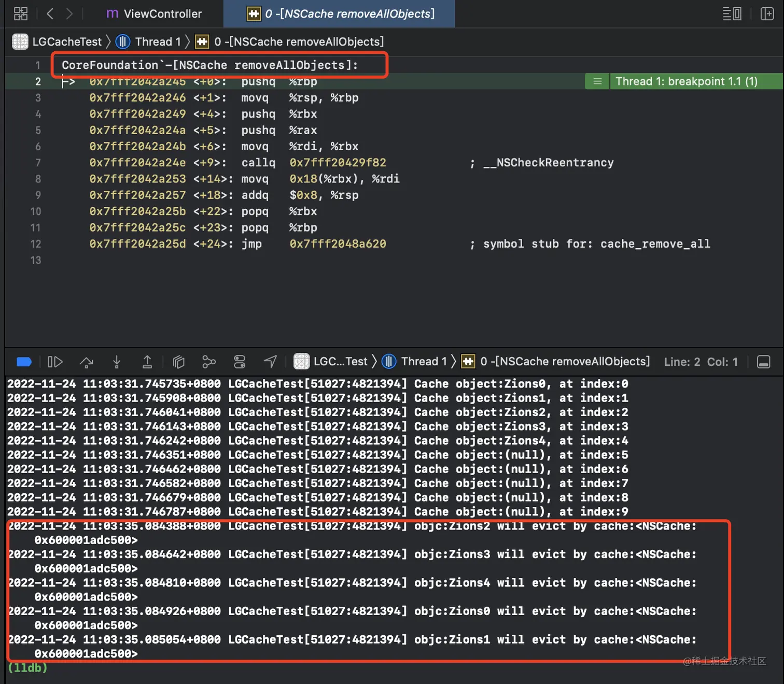Switch to the ViewController tab
This screenshot has width=784, height=684.
click(x=154, y=13)
